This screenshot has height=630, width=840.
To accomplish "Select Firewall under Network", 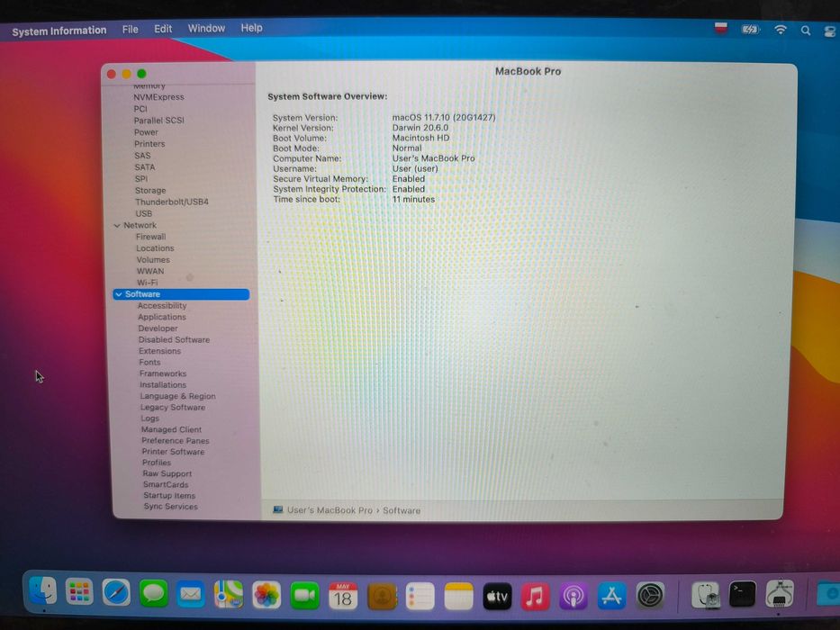I will click(x=150, y=237).
